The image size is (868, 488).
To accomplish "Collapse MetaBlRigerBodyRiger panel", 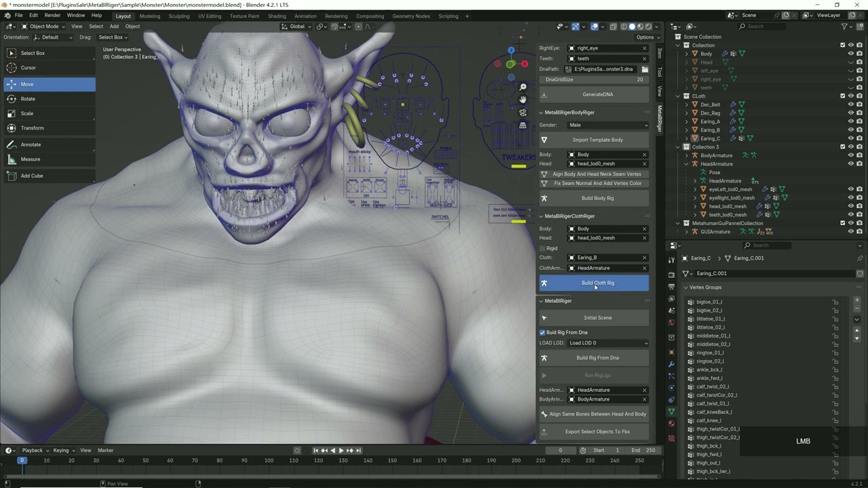I will click(541, 113).
